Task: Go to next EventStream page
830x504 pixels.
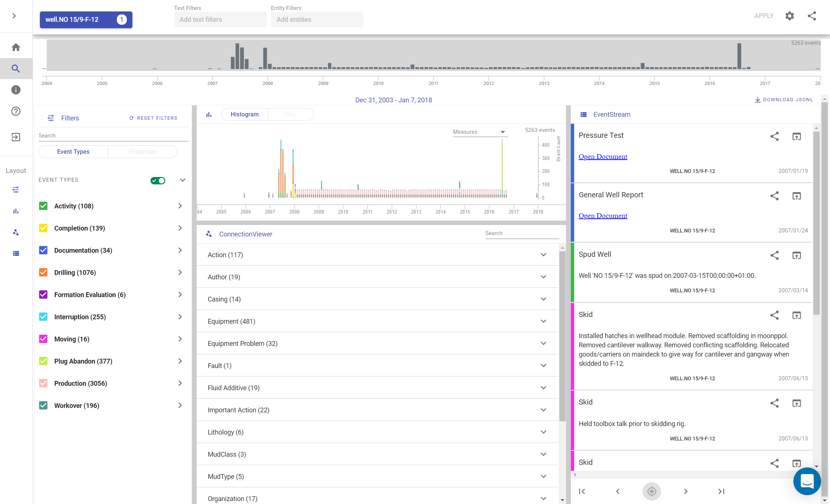Action: [x=686, y=491]
